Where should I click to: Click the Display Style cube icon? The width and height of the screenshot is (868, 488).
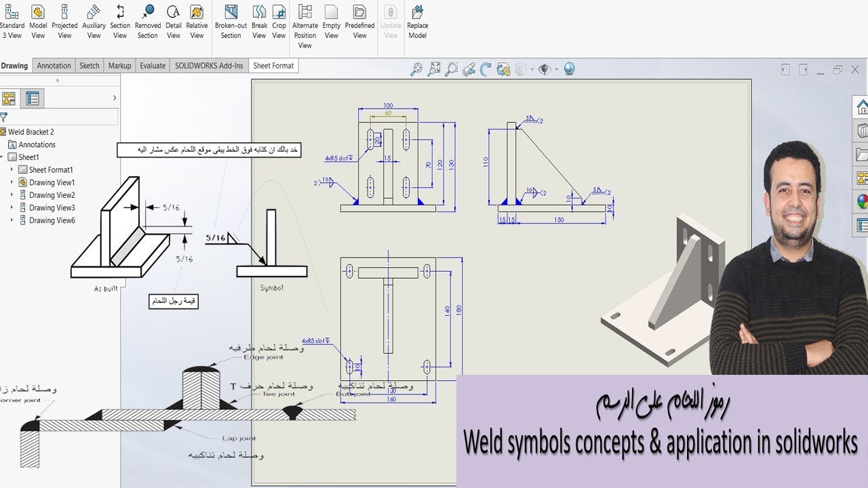(521, 69)
